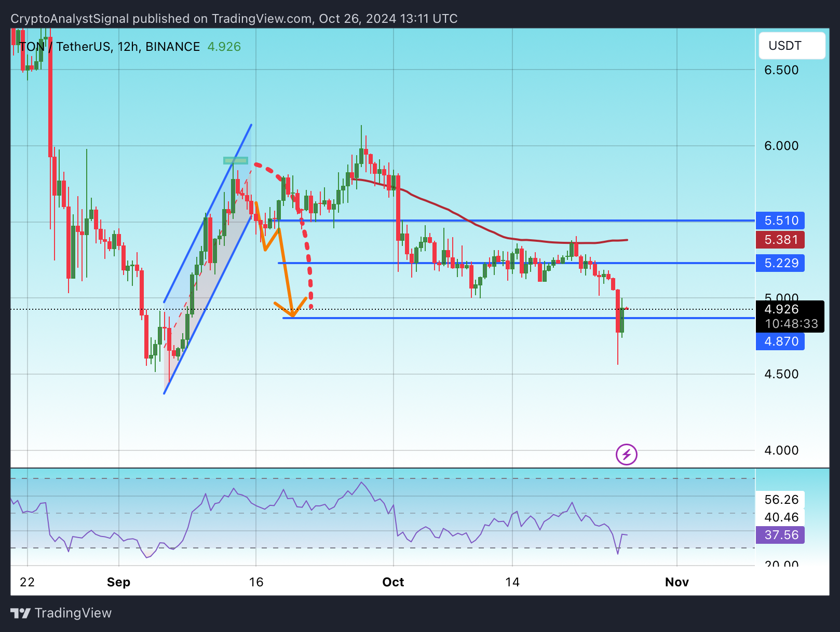840x632 pixels.
Task: Click the 14 date axis label
Action: [512, 582]
